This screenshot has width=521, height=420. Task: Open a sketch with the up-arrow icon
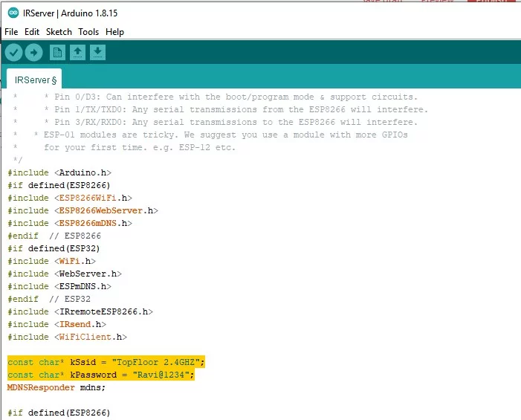pyautogui.click(x=77, y=53)
